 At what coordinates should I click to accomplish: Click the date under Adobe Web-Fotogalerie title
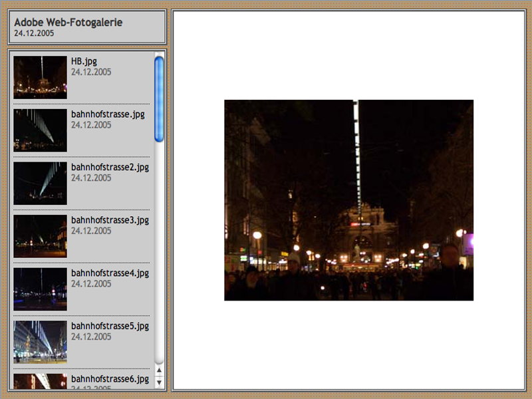click(34, 33)
